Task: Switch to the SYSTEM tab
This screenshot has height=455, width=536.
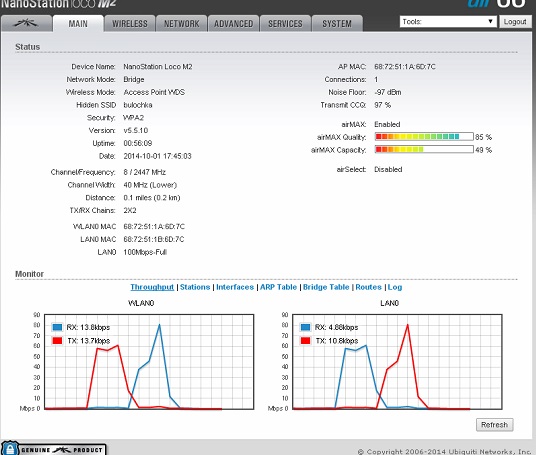Action: [x=337, y=24]
